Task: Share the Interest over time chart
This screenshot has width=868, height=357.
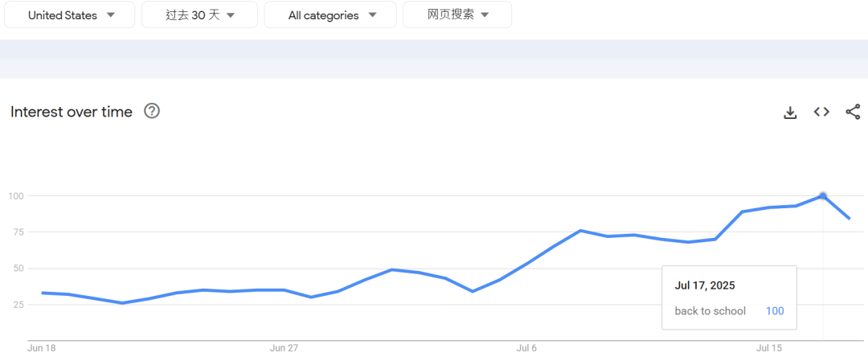Action: [x=853, y=113]
